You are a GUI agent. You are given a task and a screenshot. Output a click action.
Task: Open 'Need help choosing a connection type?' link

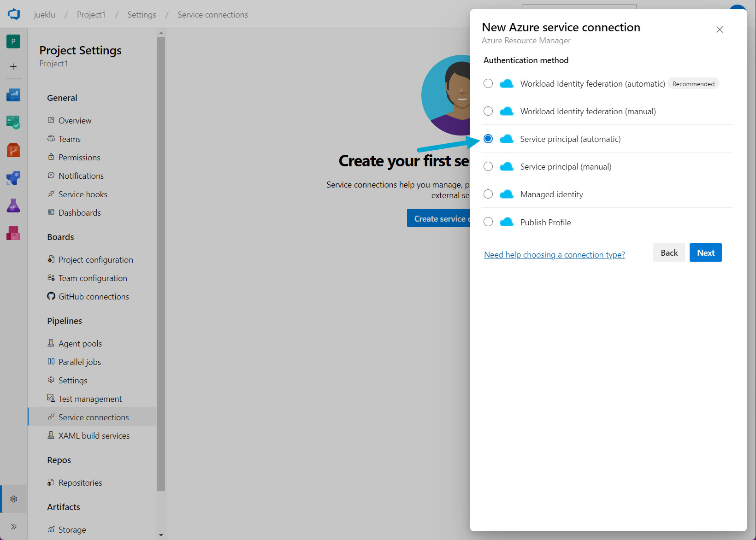554,255
